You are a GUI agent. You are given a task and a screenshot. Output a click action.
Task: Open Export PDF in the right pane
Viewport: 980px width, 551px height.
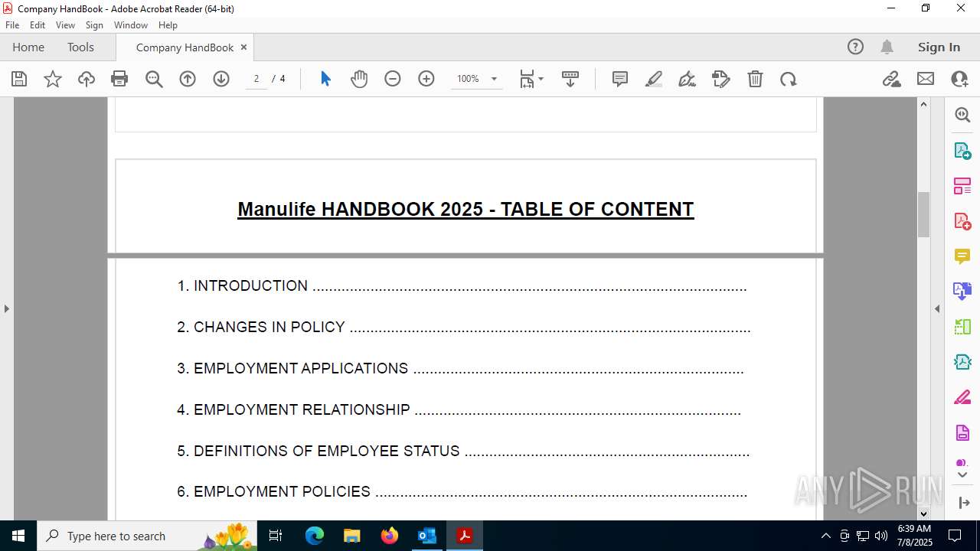coord(962,150)
